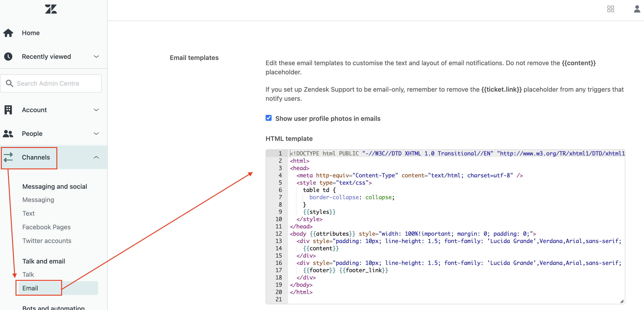The image size is (644, 310).
Task: Click line 6 table td selector
Action: (319, 190)
